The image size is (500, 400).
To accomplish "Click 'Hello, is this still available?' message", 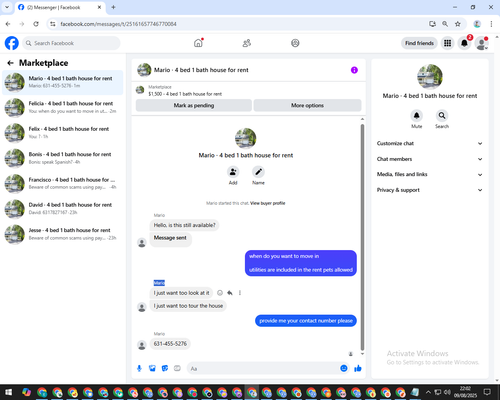I will [x=184, y=225].
